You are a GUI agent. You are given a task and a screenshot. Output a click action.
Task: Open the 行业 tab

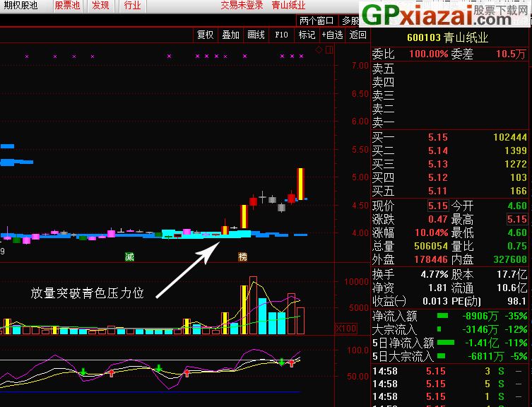pos(132,6)
